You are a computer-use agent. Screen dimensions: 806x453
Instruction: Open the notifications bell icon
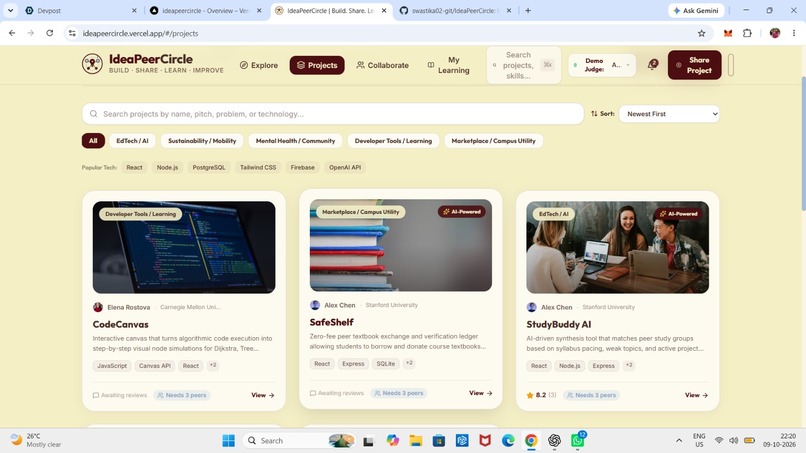coord(652,65)
